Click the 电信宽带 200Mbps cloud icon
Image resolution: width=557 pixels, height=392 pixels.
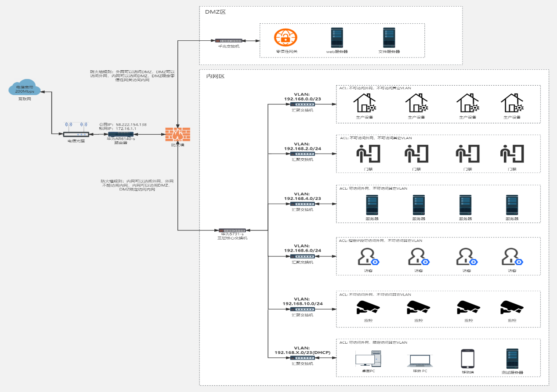click(25, 89)
